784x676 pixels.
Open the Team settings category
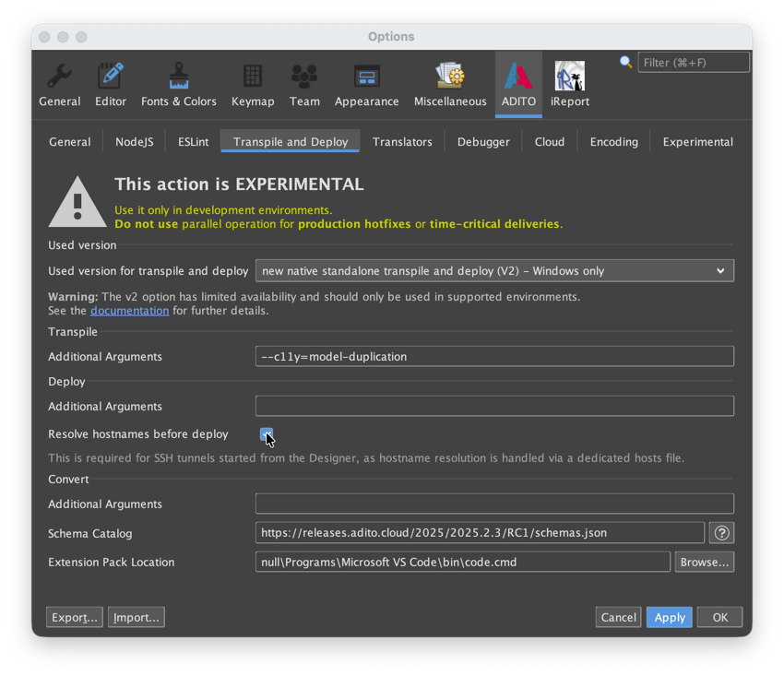[x=304, y=83]
